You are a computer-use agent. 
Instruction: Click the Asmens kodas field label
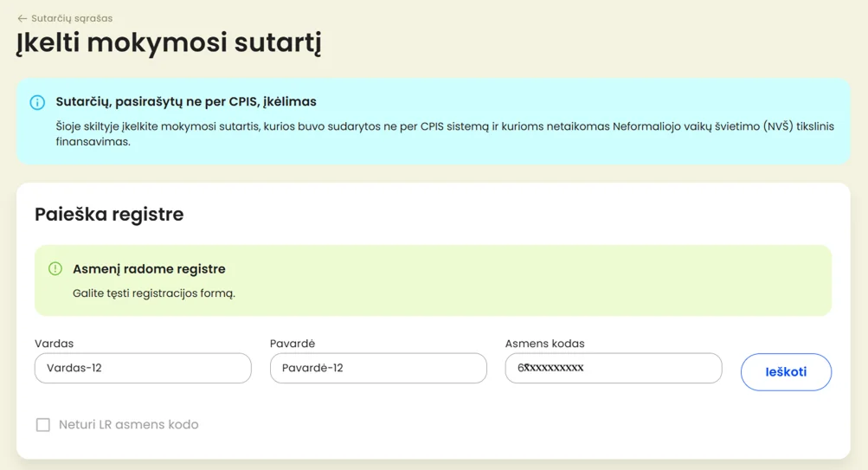[x=544, y=344]
